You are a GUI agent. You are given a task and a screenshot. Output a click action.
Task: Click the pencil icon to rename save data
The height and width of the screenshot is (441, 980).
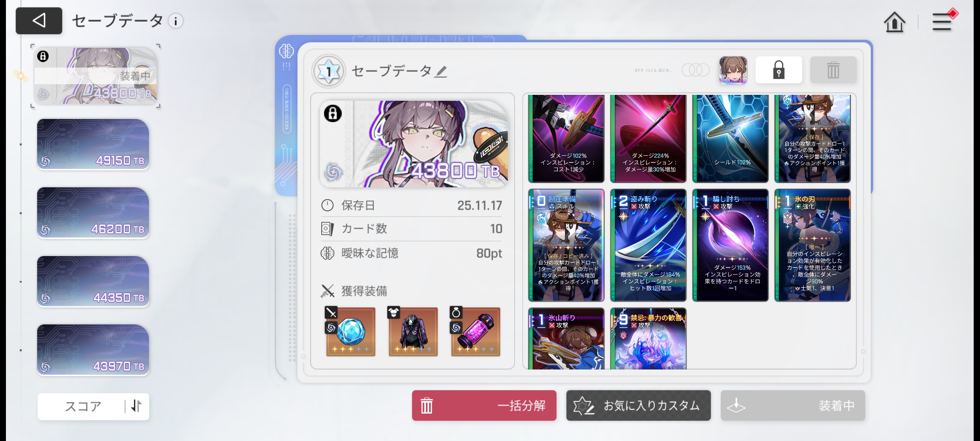(x=441, y=72)
